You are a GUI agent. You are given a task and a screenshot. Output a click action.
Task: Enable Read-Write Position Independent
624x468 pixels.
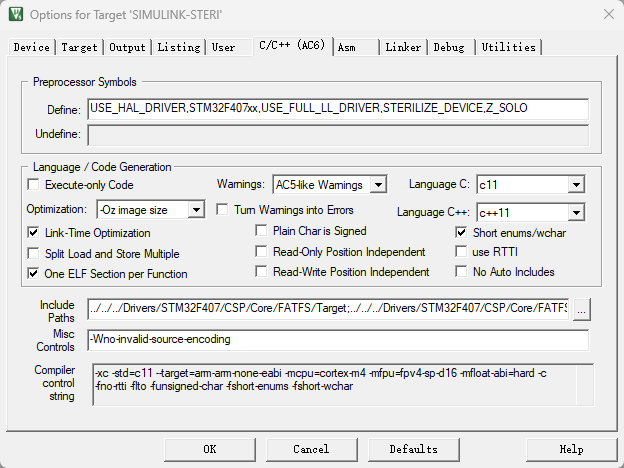coord(261,271)
